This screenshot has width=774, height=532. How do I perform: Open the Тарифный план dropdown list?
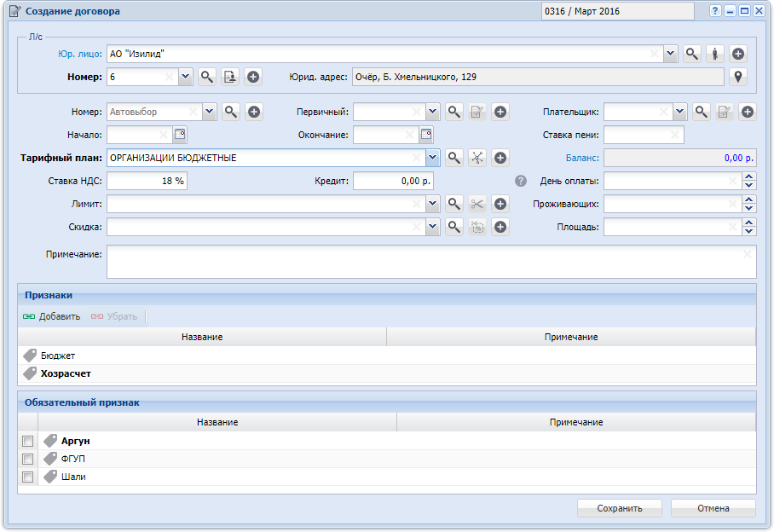pos(432,158)
